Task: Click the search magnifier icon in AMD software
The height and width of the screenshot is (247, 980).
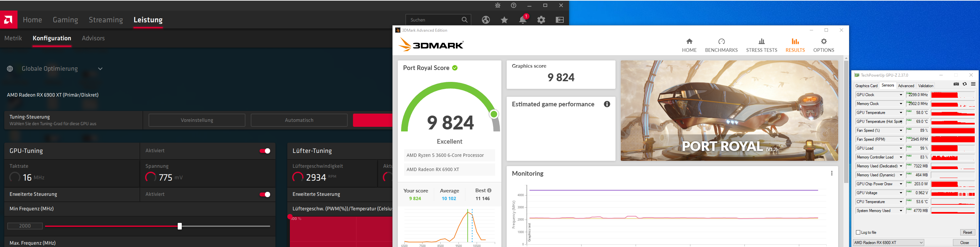Action: coord(464,20)
